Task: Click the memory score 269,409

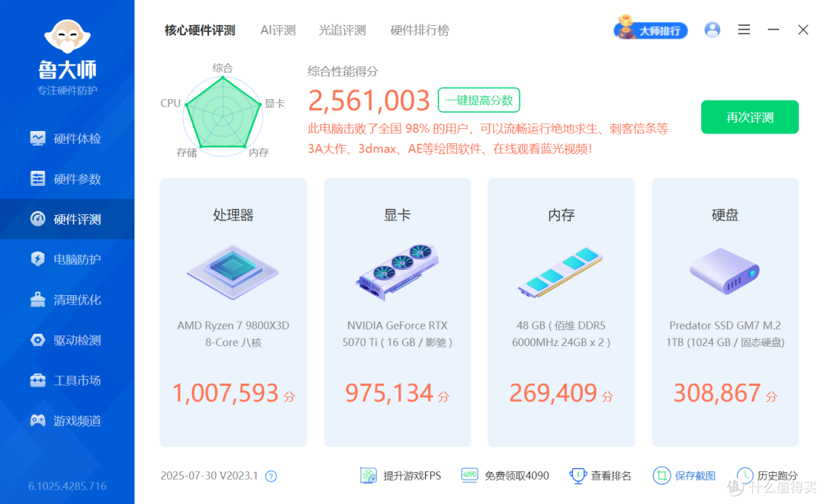Action: click(553, 393)
